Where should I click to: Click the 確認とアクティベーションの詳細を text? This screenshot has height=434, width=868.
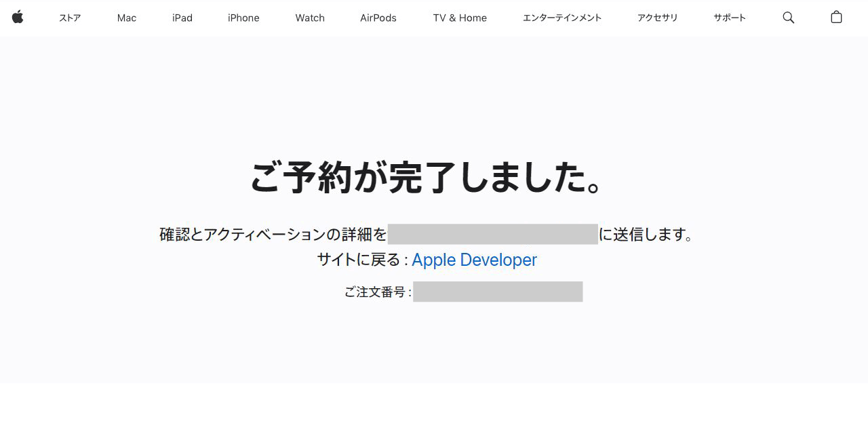(273, 235)
